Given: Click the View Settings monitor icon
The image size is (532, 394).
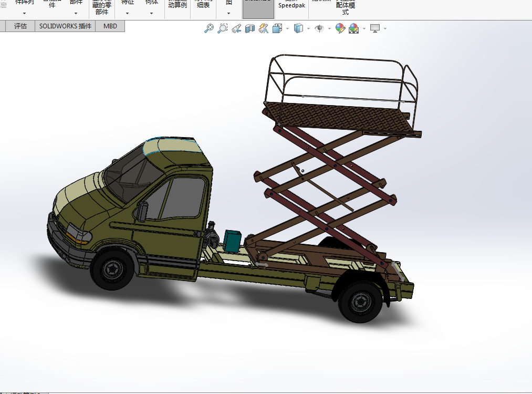Looking at the screenshot, I should tap(374, 29).
